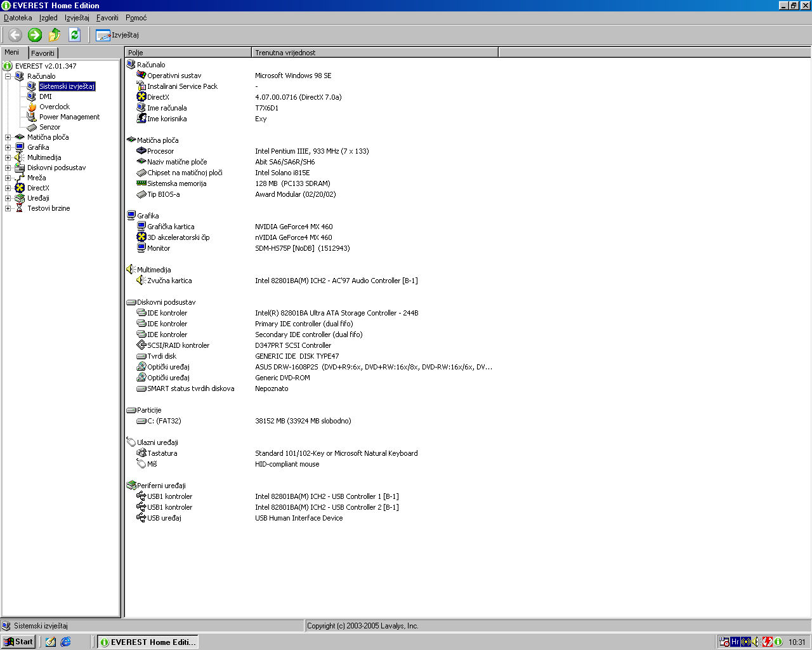Click the Polje column header
Image resolution: width=812 pixels, height=650 pixels.
tap(188, 53)
